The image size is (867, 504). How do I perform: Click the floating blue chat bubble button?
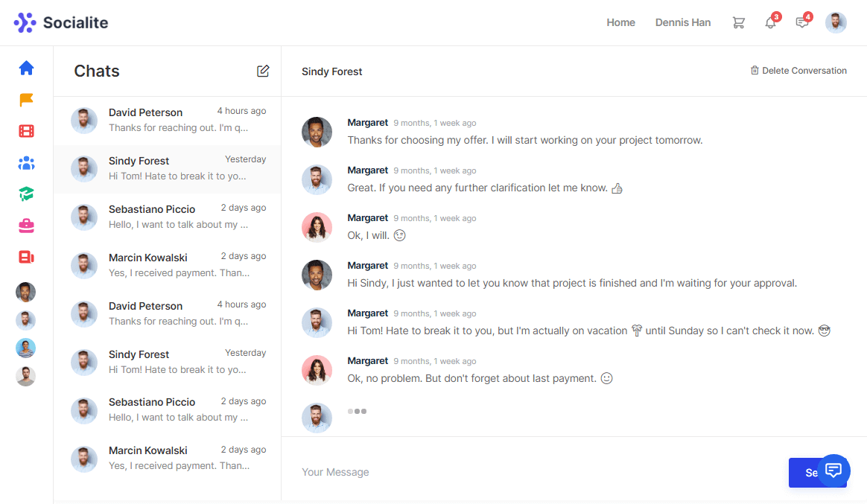tap(833, 470)
